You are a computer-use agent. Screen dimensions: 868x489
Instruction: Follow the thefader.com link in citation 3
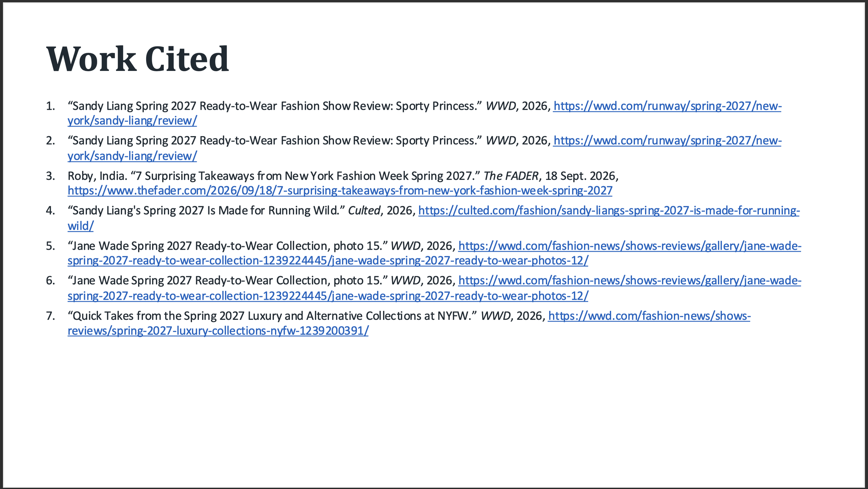coord(340,191)
